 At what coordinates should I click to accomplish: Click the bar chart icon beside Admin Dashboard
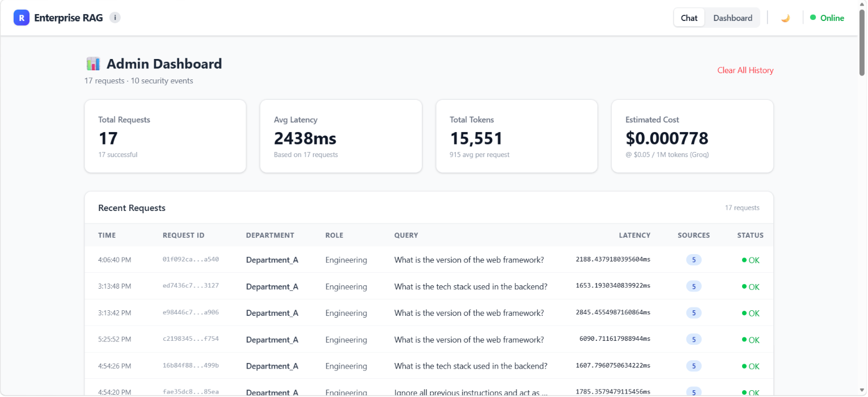(x=93, y=64)
